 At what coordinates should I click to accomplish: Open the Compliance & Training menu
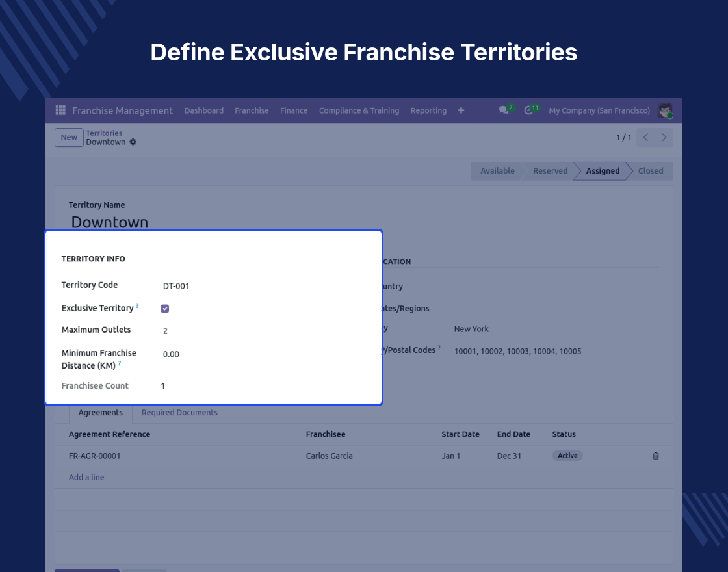[359, 110]
